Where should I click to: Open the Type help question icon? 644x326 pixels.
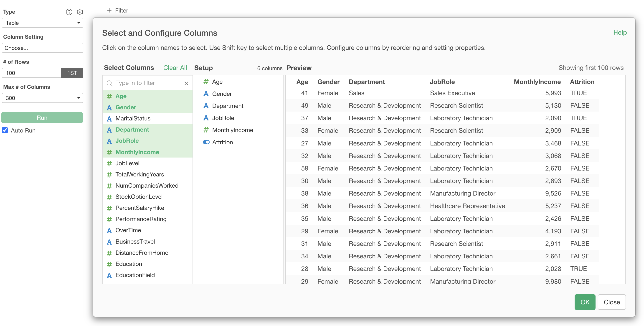pos(69,12)
